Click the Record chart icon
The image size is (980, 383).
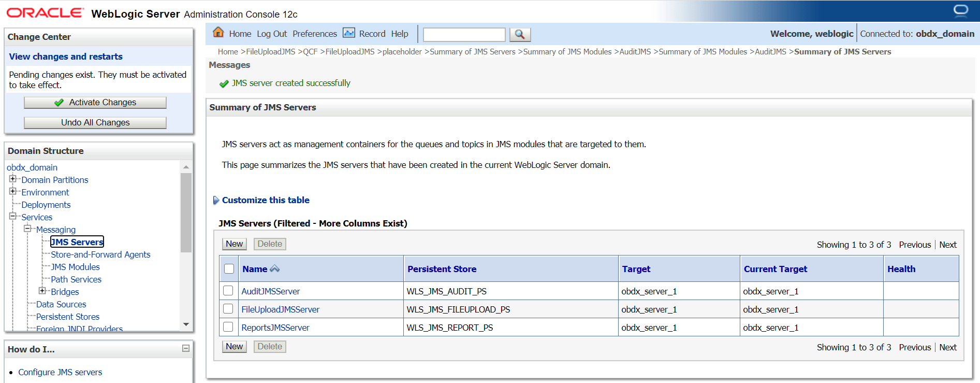349,33
